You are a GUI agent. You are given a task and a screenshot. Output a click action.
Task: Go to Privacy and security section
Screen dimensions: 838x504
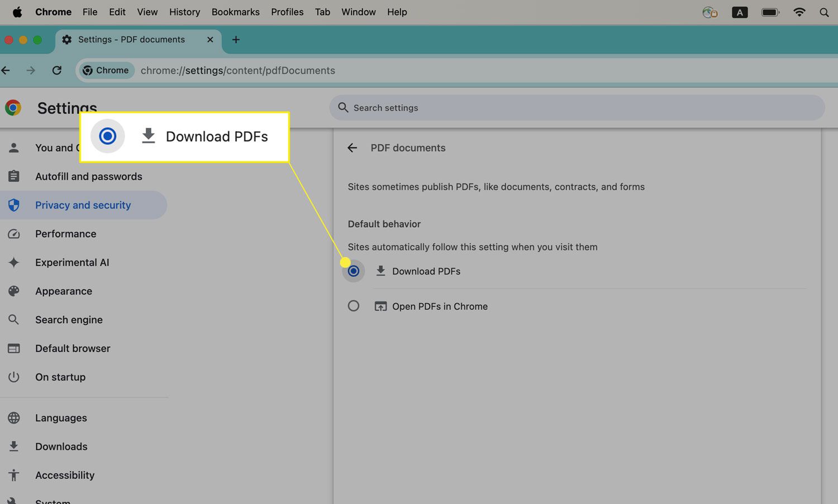83,205
